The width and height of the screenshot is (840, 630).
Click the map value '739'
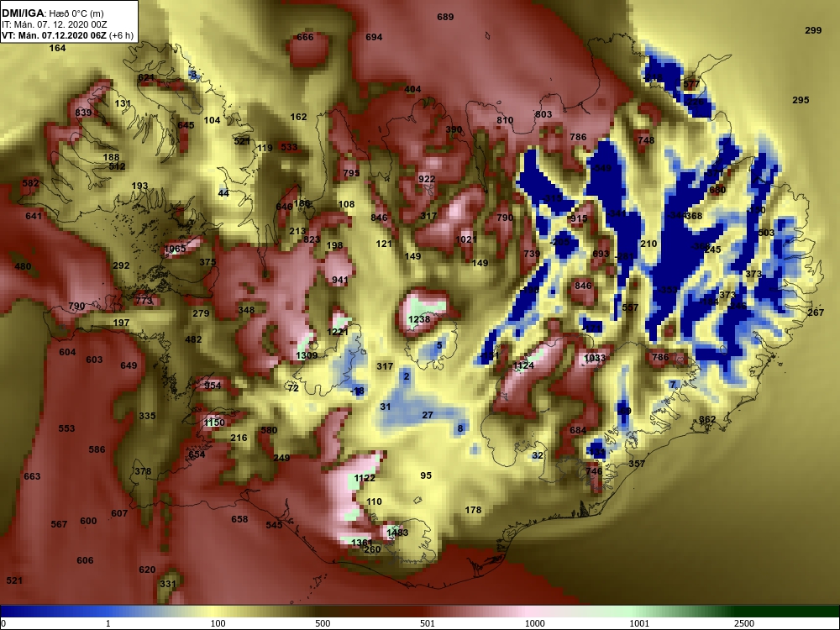coord(532,254)
